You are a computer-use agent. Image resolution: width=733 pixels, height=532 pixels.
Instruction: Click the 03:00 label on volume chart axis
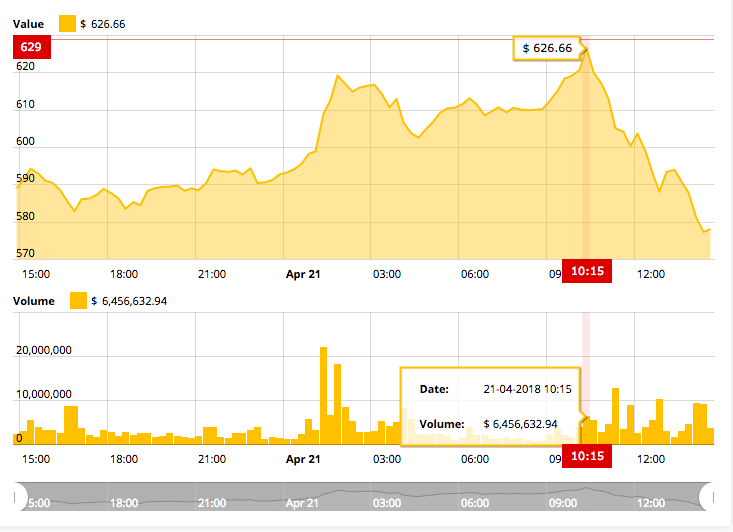[x=386, y=458]
